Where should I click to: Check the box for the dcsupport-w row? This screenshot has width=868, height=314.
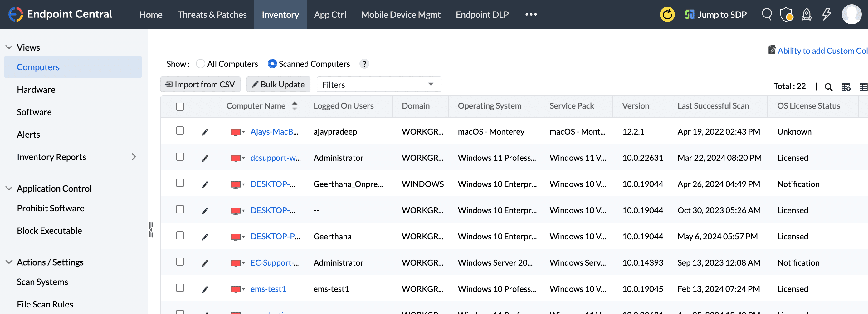coord(180,157)
